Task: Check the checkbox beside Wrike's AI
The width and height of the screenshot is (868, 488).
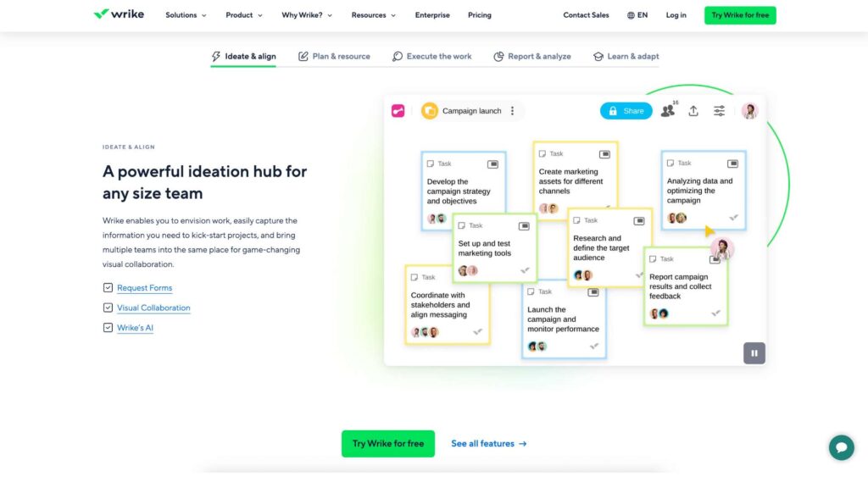Action: point(108,327)
